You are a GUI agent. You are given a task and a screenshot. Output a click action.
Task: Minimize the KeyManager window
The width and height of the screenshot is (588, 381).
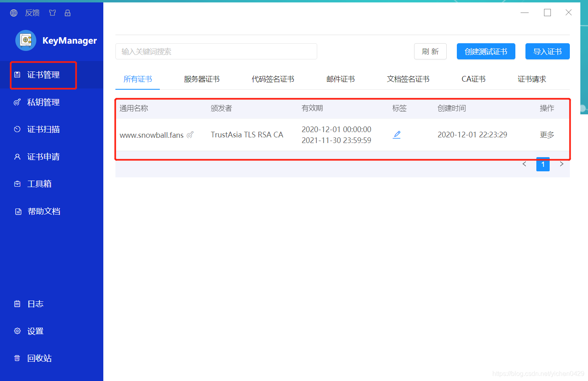coord(525,13)
